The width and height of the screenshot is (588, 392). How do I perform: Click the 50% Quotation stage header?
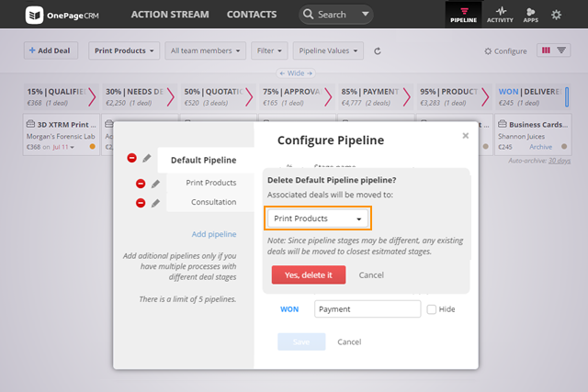pos(219,96)
